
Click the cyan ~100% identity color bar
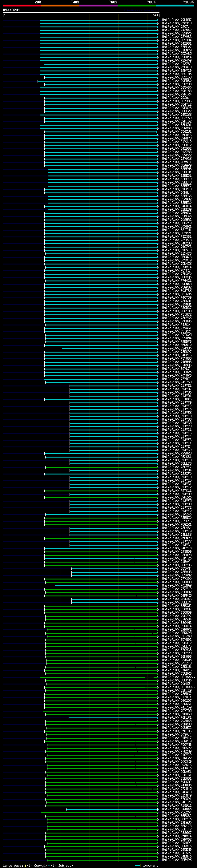(x=175, y=6)
